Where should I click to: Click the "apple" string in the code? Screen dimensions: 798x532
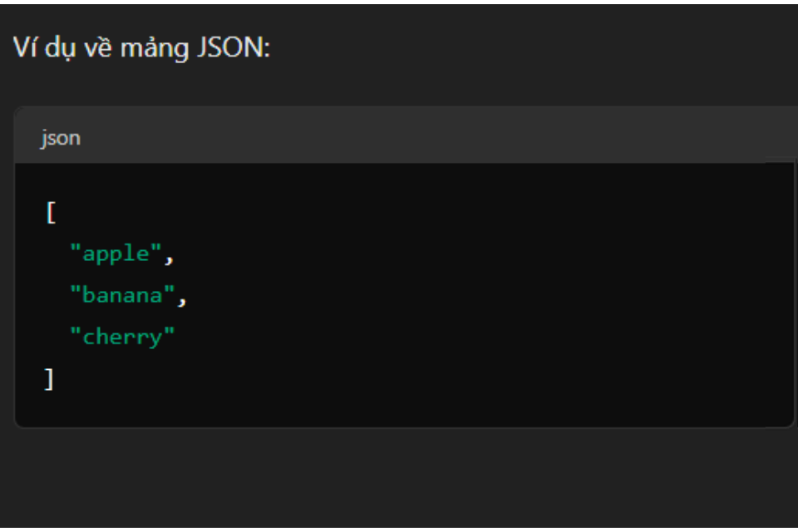pyautogui.click(x=116, y=254)
